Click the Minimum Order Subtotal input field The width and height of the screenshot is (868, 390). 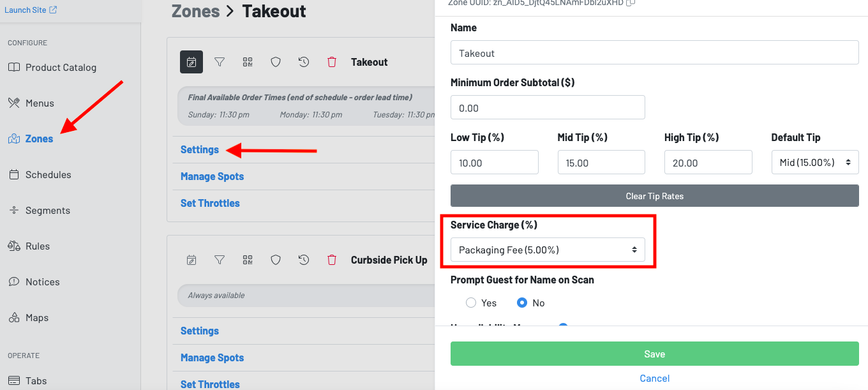click(x=548, y=108)
